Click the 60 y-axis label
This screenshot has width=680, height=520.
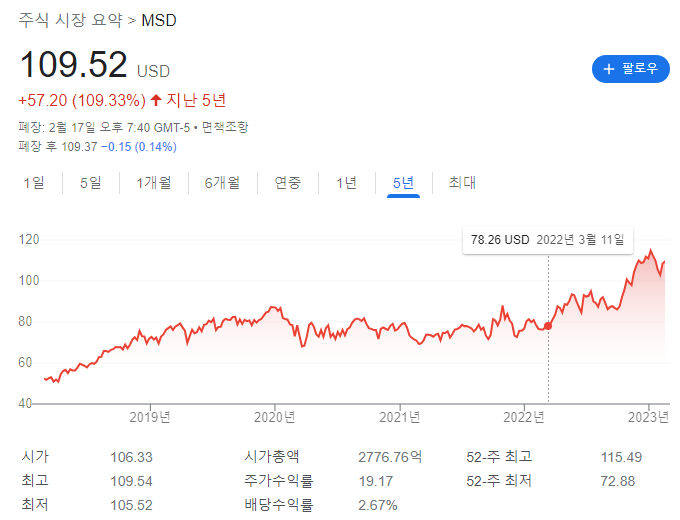[25, 363]
